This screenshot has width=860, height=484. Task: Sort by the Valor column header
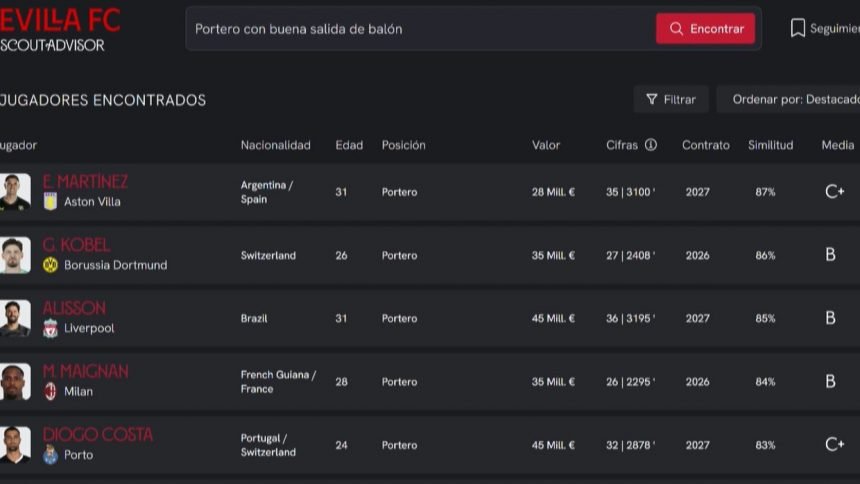[546, 145]
